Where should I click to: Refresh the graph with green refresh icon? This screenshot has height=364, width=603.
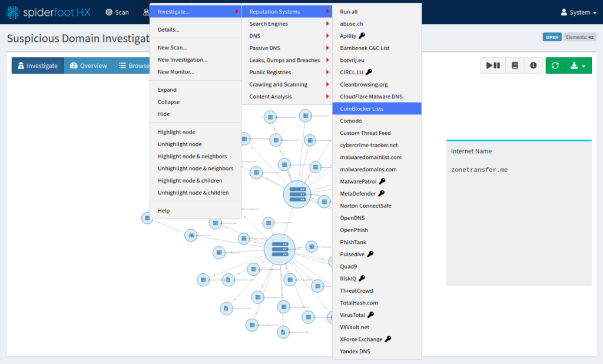tap(555, 65)
